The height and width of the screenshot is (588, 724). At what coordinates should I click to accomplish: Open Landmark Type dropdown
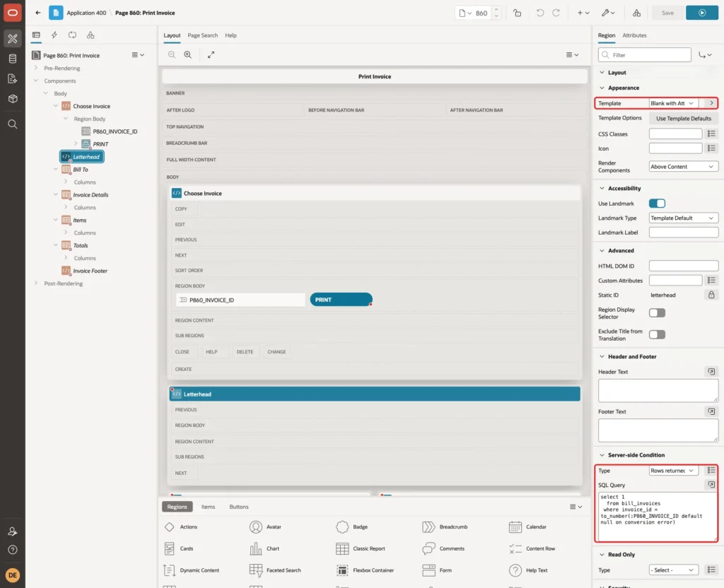click(x=684, y=218)
